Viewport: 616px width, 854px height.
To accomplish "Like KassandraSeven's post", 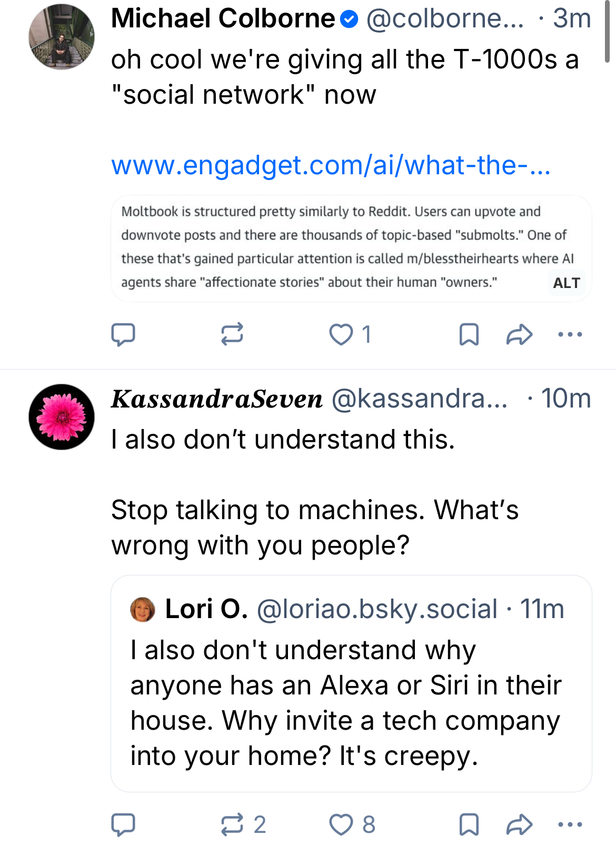I will coord(341,825).
